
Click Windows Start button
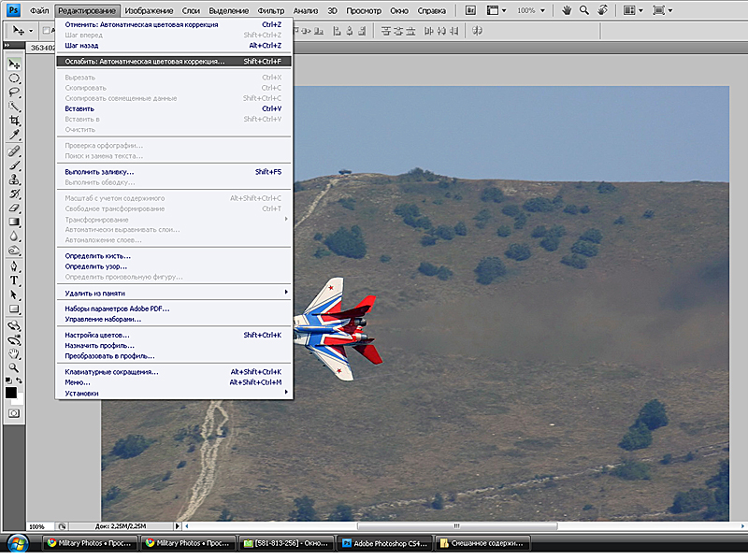point(18,543)
